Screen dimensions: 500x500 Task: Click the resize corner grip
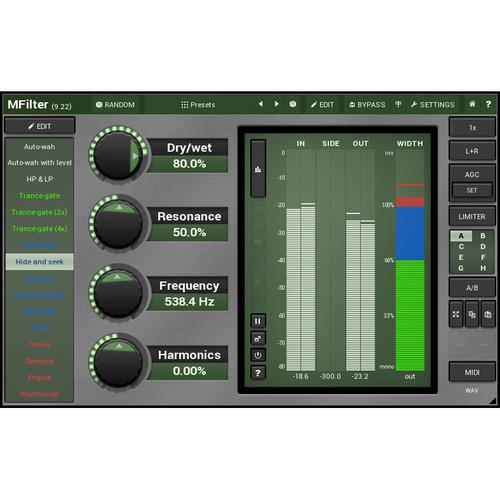pyautogui.click(x=493, y=401)
